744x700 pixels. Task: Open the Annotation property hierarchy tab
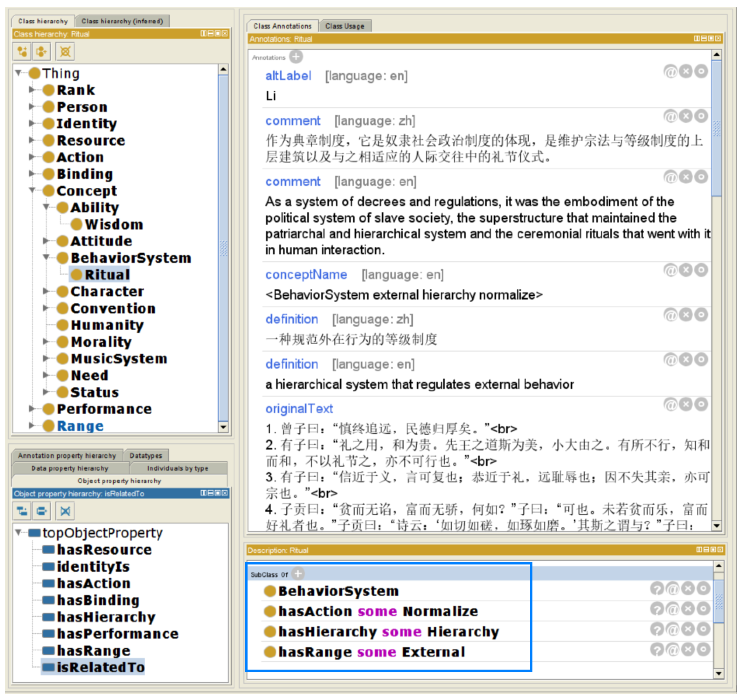point(67,456)
